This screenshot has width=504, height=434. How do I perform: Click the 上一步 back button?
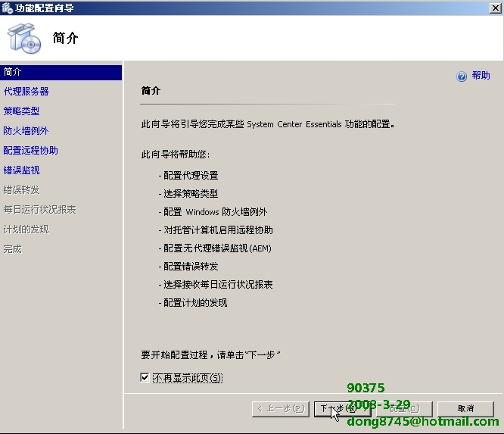(x=280, y=409)
